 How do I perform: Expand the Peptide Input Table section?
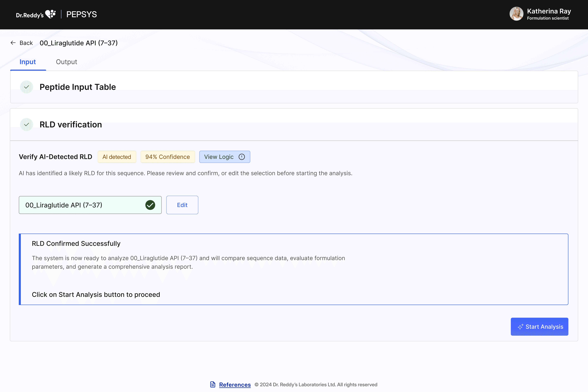tap(77, 87)
